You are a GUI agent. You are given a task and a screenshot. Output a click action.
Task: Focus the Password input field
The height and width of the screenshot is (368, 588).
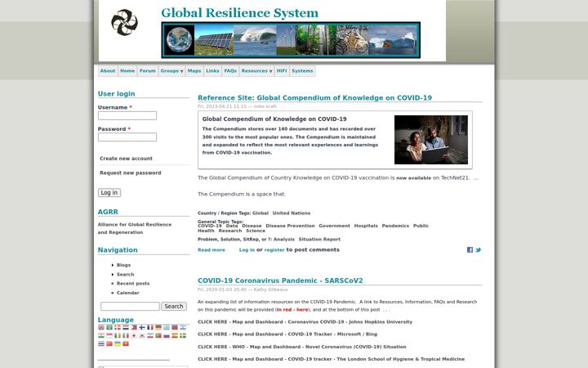click(x=127, y=137)
